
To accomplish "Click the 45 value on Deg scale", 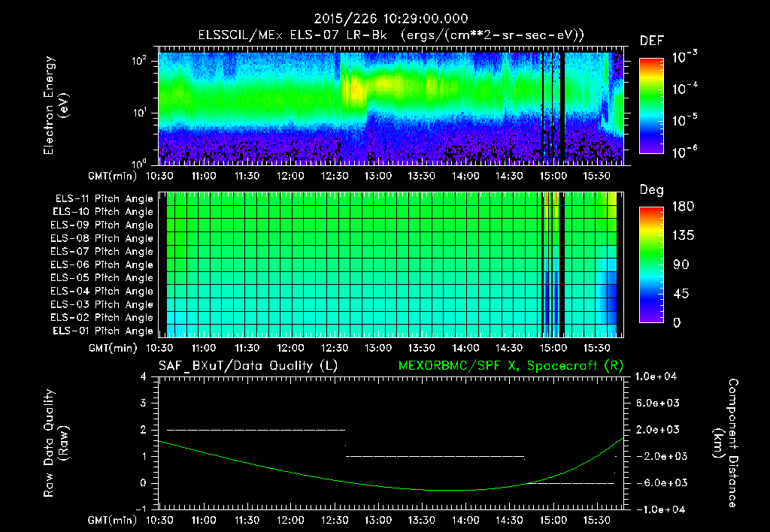I will [x=681, y=294].
